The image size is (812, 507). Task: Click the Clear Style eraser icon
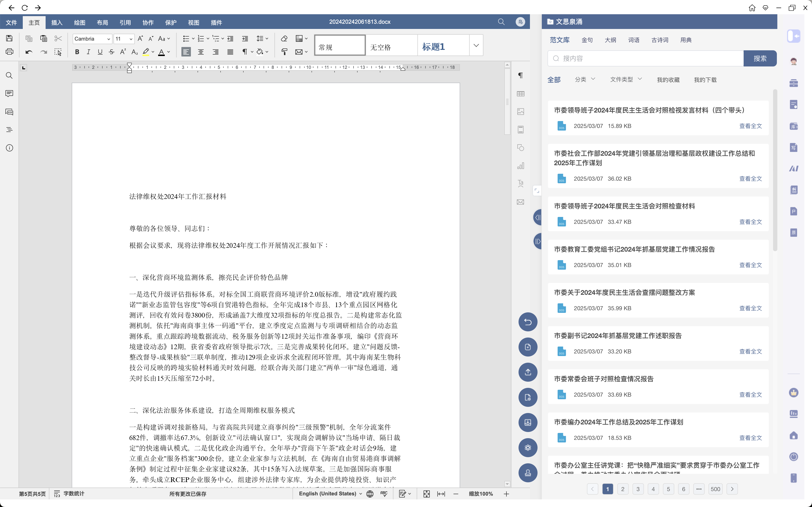[x=284, y=38]
